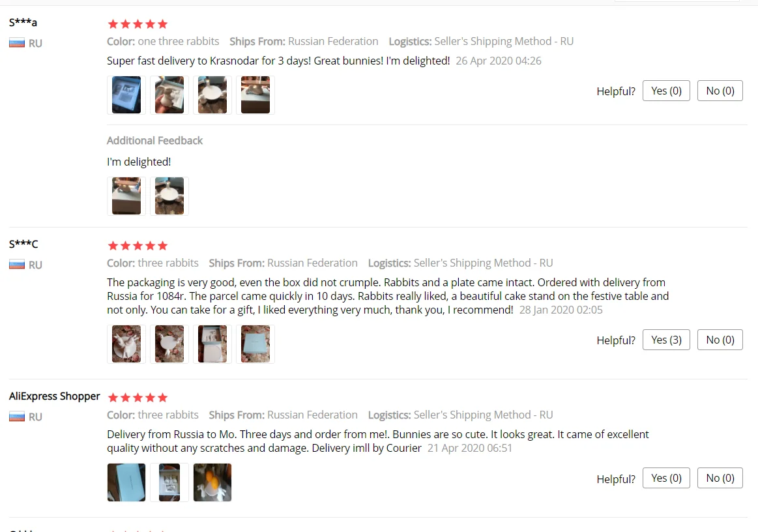View middle photo in AliExpress Shopper review
The height and width of the screenshot is (532, 758).
(x=169, y=482)
